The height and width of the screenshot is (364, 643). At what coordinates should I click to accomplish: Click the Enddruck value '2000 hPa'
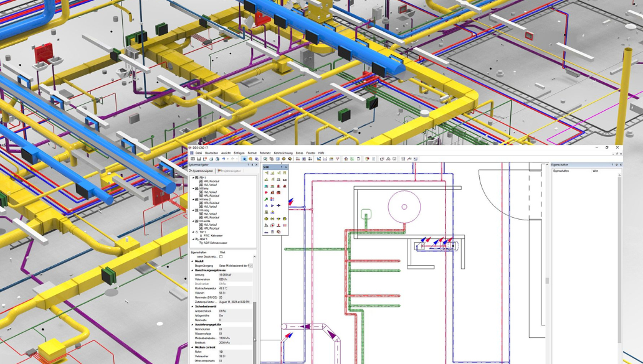pos(224,343)
